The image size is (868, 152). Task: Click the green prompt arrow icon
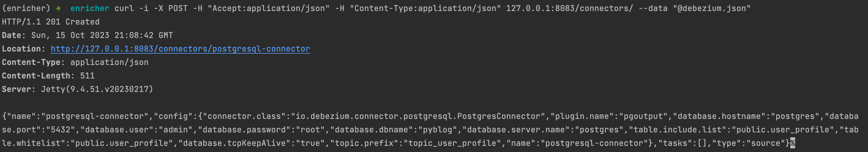58,8
